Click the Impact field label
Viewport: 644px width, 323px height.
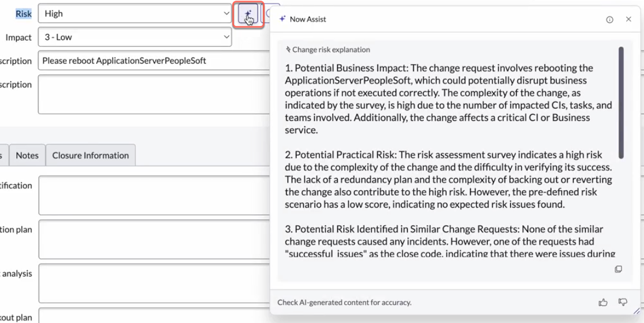point(18,37)
